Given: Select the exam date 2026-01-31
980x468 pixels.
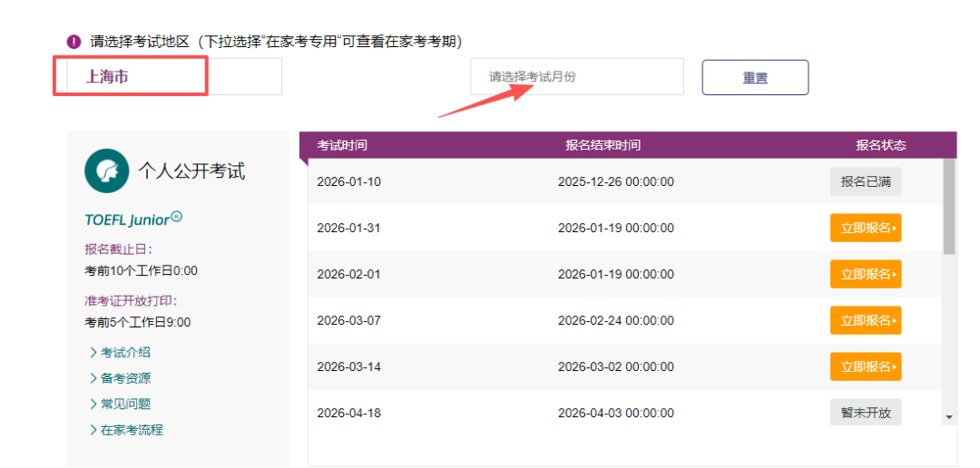Looking at the screenshot, I should coord(348,228).
